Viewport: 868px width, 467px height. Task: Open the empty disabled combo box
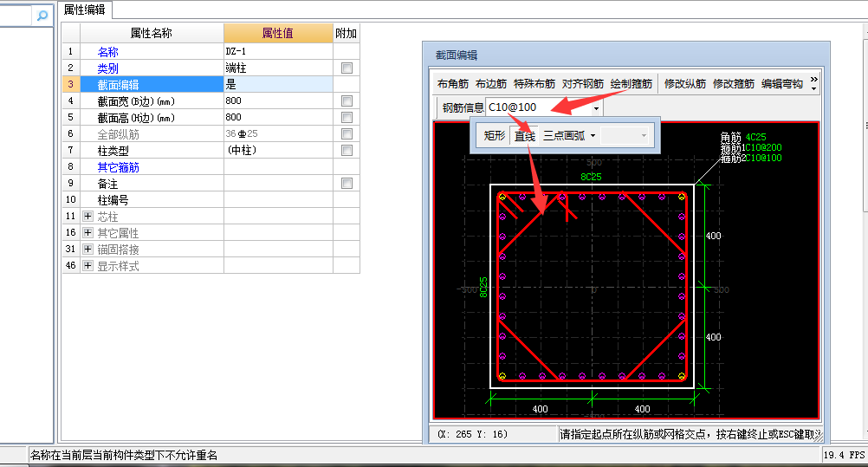624,136
